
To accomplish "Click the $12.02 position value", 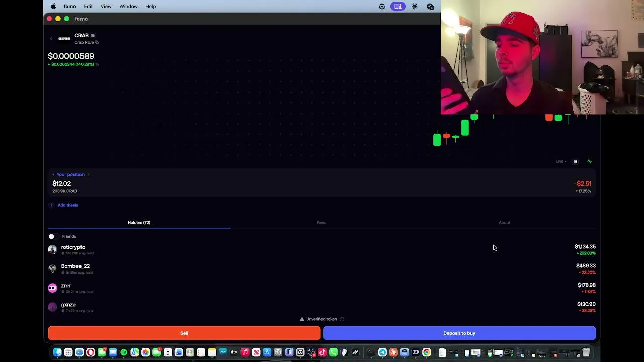I will 62,184.
